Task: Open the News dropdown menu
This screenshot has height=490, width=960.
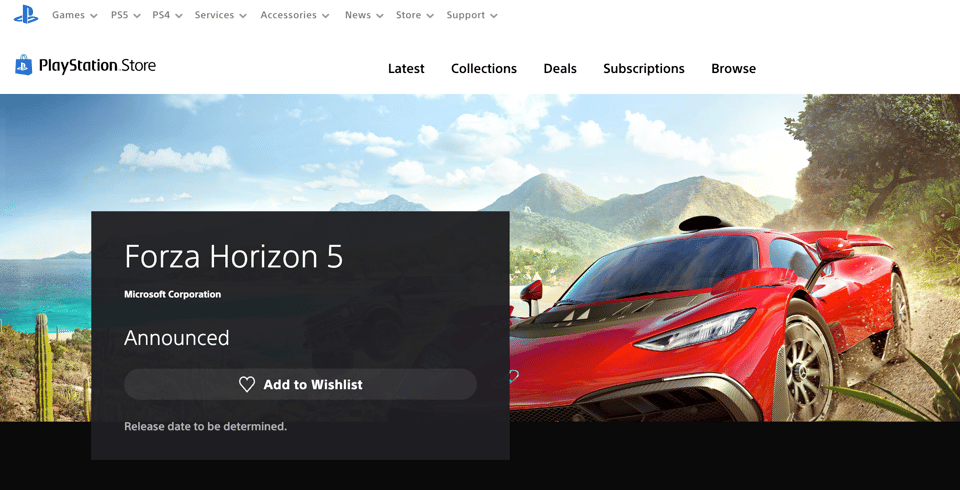Action: 364,15
